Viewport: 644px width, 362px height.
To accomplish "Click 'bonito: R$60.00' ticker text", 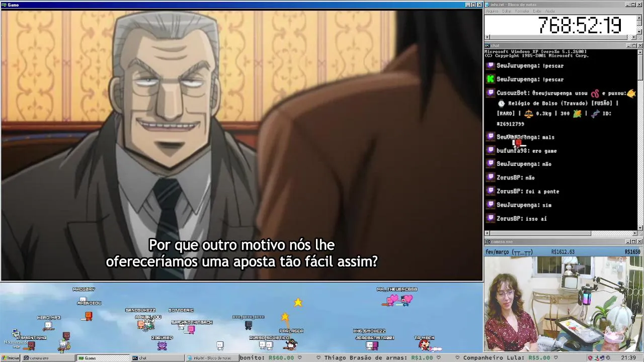I will coord(267,357).
